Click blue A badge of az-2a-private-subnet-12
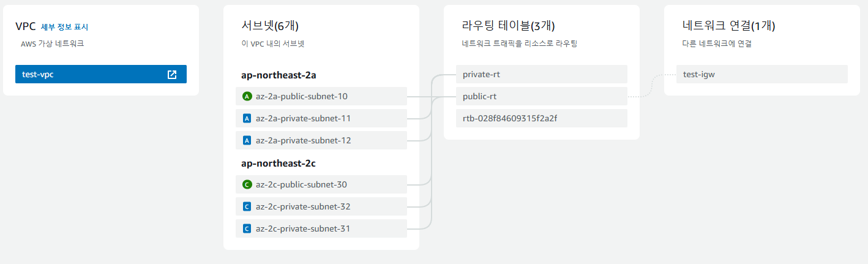 click(x=247, y=140)
